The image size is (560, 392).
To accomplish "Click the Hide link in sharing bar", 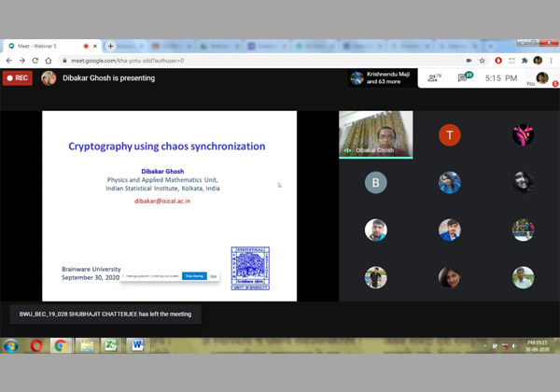I will [213, 276].
